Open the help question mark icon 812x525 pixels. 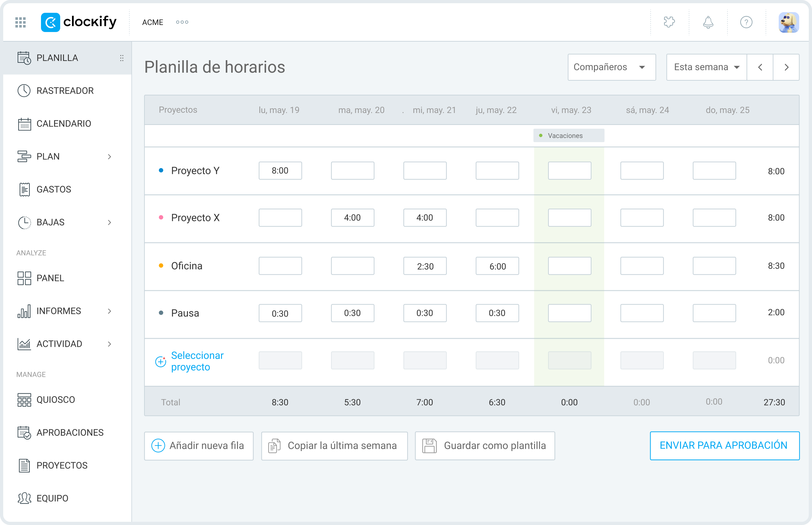pyautogui.click(x=747, y=22)
